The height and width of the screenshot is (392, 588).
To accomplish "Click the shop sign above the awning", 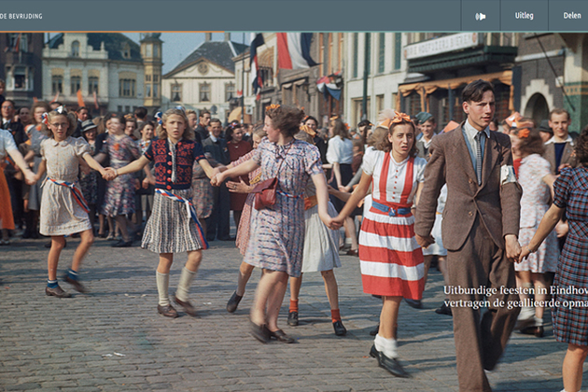I will click(442, 45).
